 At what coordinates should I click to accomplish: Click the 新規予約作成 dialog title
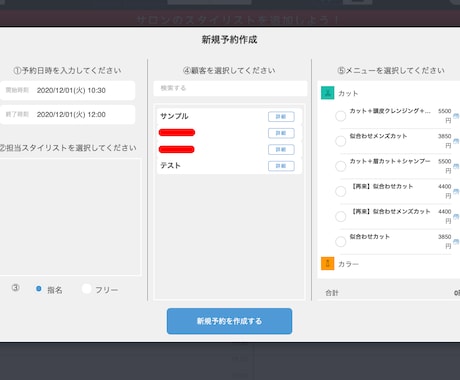(229, 40)
